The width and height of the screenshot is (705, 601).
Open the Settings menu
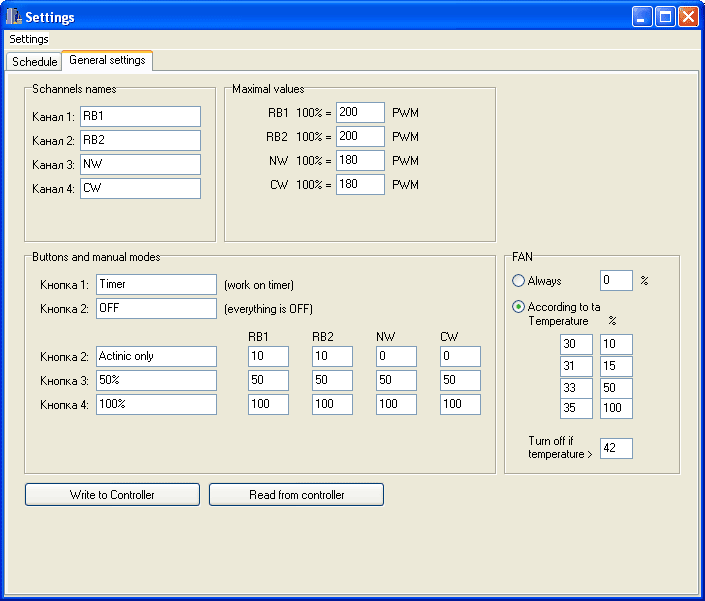29,39
